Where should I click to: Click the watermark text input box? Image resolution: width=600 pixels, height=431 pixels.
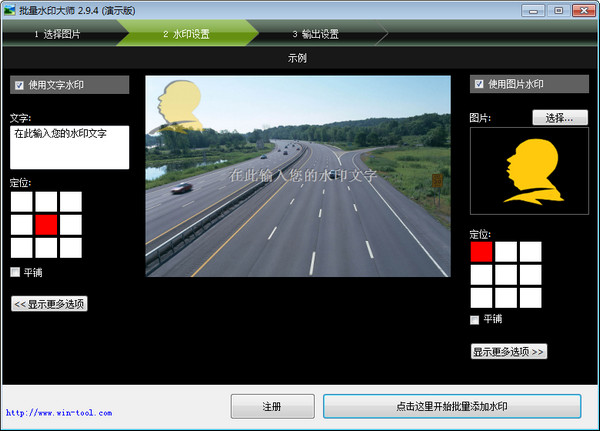pos(69,147)
